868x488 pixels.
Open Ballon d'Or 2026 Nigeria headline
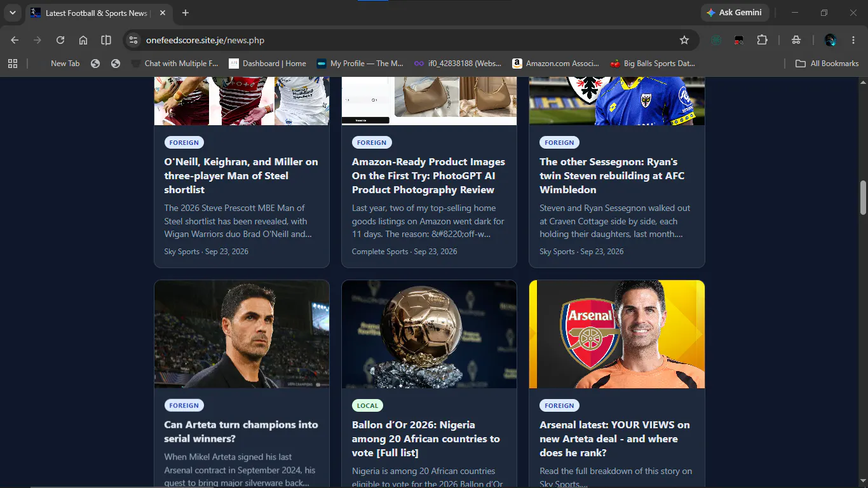coord(426,439)
